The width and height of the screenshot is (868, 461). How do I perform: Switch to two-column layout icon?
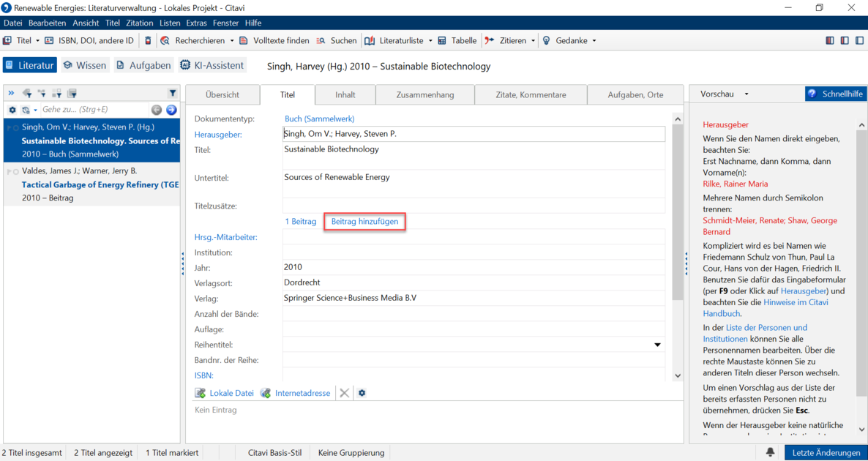(x=844, y=40)
